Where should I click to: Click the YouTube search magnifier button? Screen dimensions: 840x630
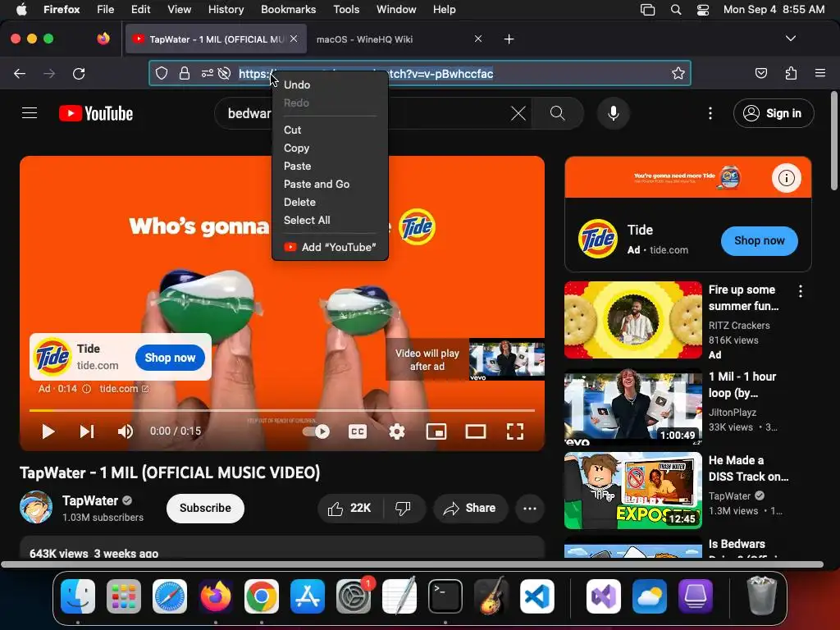tap(558, 113)
